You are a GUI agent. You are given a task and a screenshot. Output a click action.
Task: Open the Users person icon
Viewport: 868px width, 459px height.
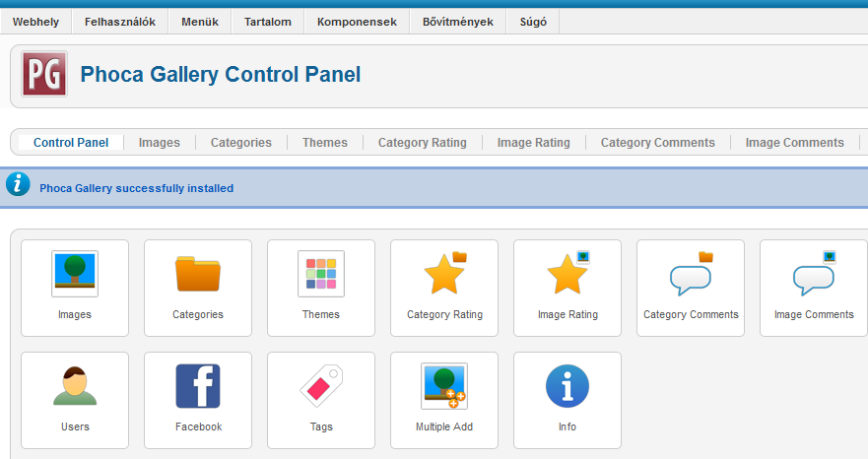(x=75, y=386)
